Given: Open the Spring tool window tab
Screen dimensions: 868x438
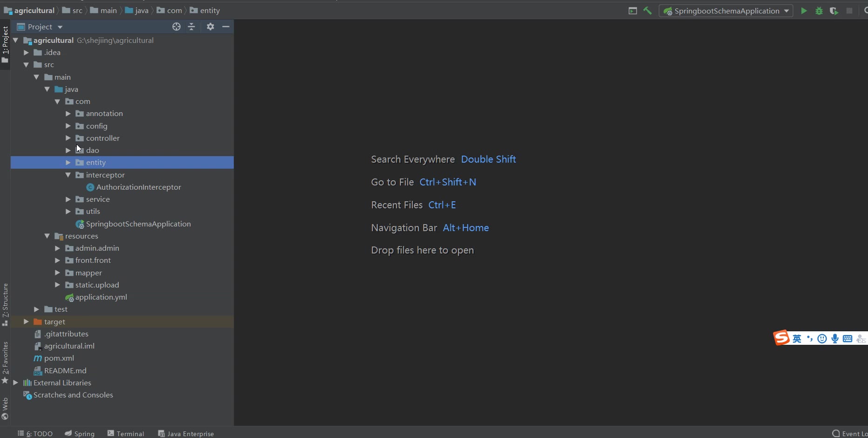Looking at the screenshot, I should click(80, 433).
